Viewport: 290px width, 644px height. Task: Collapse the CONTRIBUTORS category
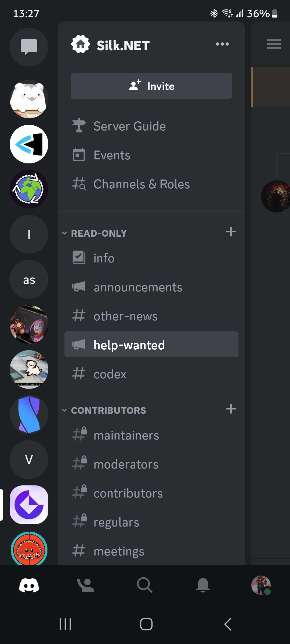click(104, 410)
